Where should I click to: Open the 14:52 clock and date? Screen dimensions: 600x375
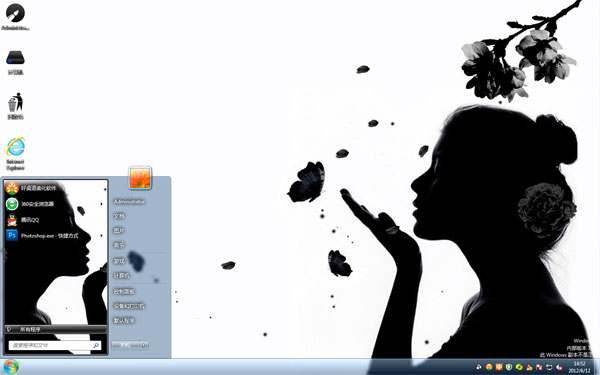[579, 367]
